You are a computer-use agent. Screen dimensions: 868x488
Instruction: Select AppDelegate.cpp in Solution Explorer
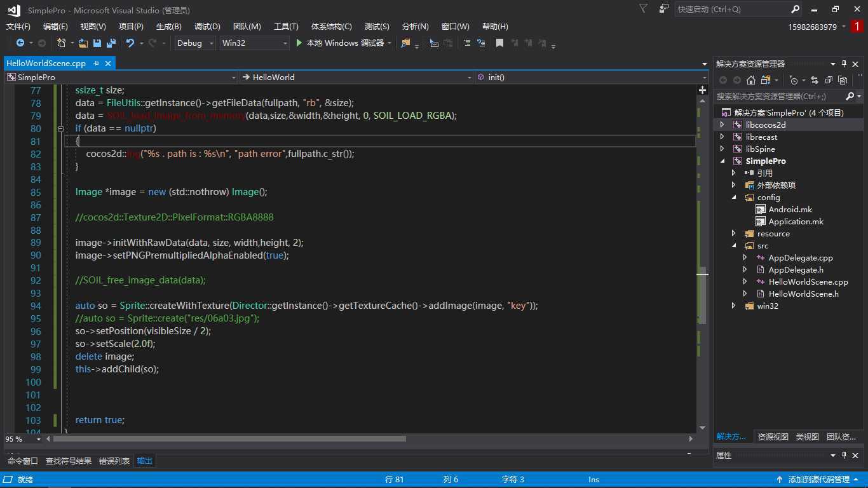point(801,258)
